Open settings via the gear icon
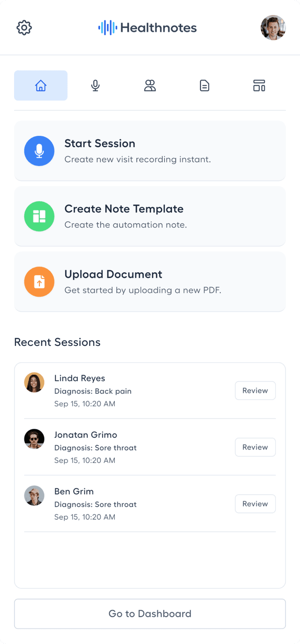The image size is (300, 644). [24, 28]
